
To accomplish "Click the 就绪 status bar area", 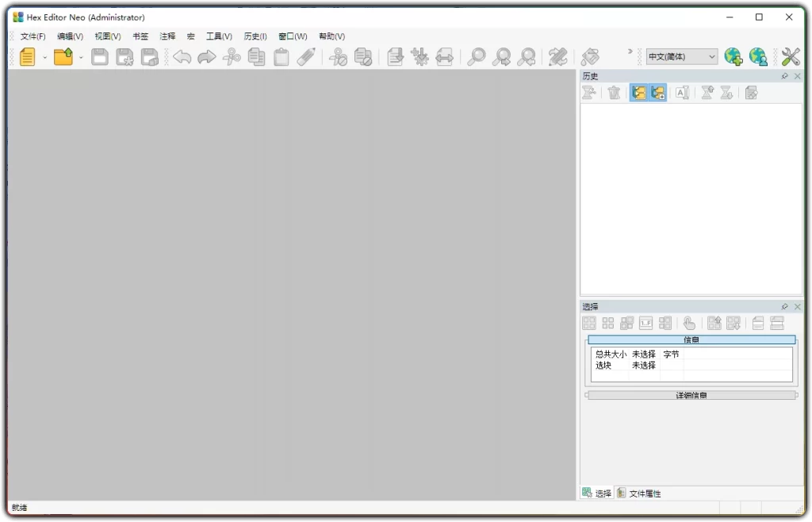I will (x=20, y=507).
